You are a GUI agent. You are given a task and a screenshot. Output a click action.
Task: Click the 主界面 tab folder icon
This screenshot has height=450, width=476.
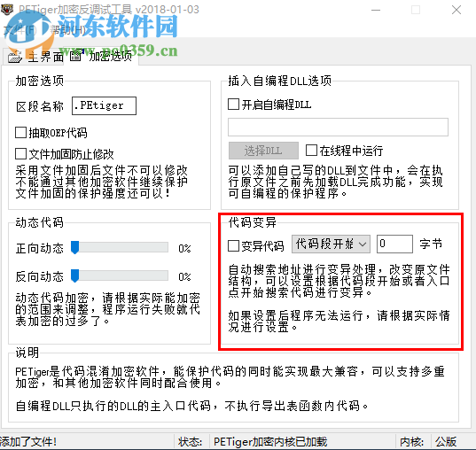(x=15, y=57)
